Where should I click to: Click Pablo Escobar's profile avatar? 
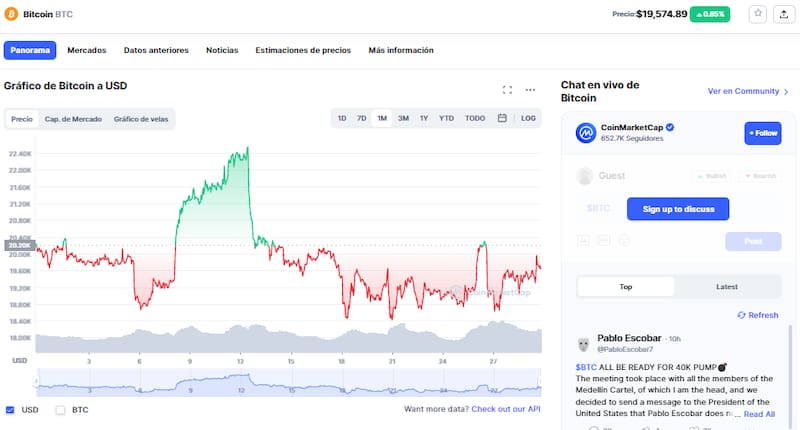584,344
